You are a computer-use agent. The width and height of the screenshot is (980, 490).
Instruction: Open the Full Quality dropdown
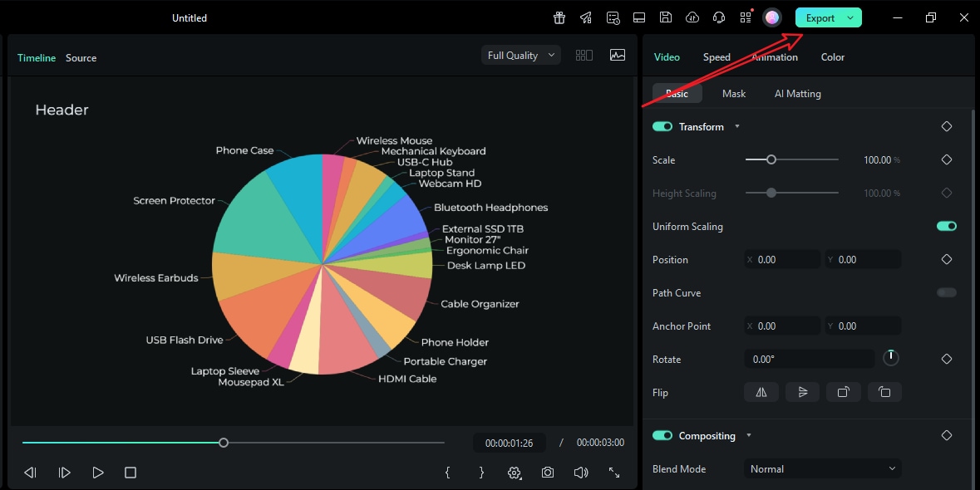pos(520,54)
